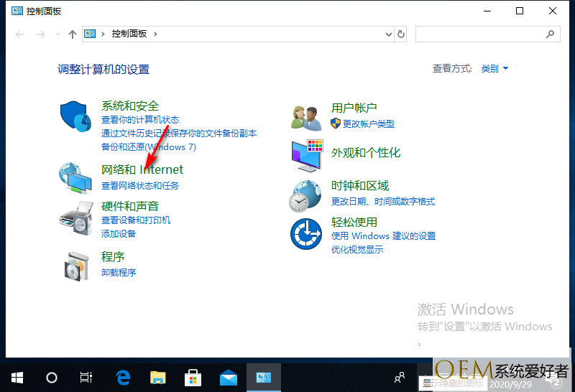Click the Network and Internet globe icon

click(x=75, y=178)
